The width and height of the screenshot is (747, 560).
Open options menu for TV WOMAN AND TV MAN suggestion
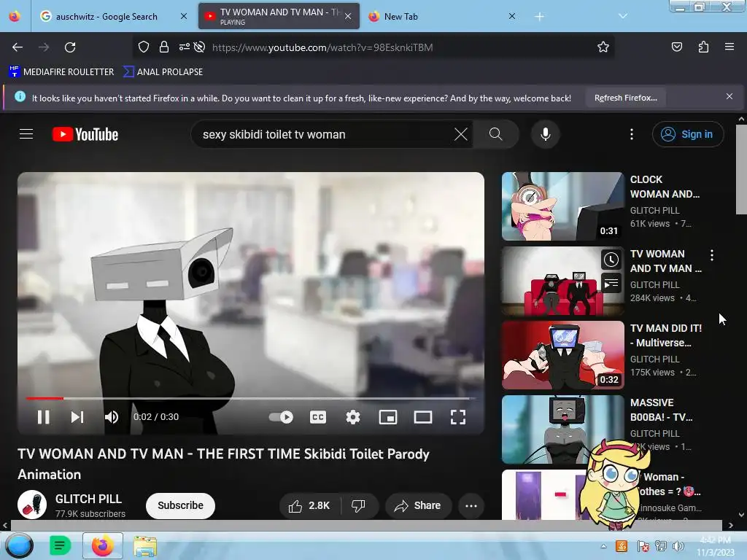pyautogui.click(x=712, y=255)
